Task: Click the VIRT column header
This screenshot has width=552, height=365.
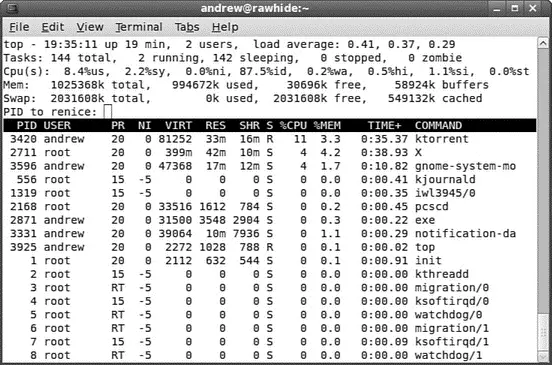Action: [x=178, y=126]
